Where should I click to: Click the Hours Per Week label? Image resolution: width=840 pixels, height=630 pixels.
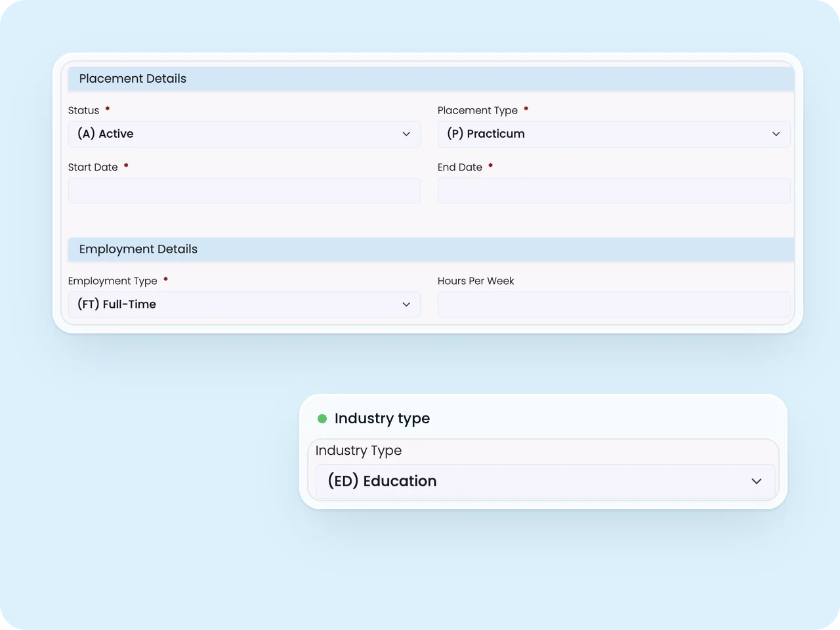coord(476,281)
